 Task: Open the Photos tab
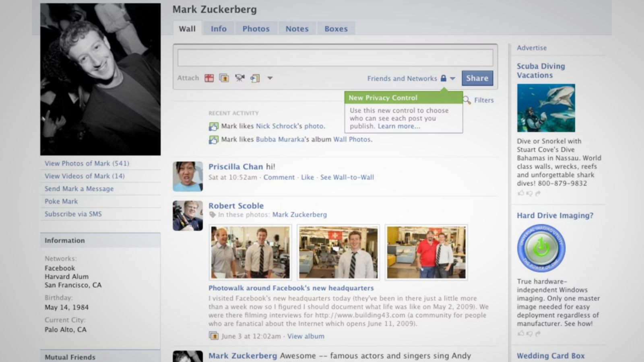256,29
